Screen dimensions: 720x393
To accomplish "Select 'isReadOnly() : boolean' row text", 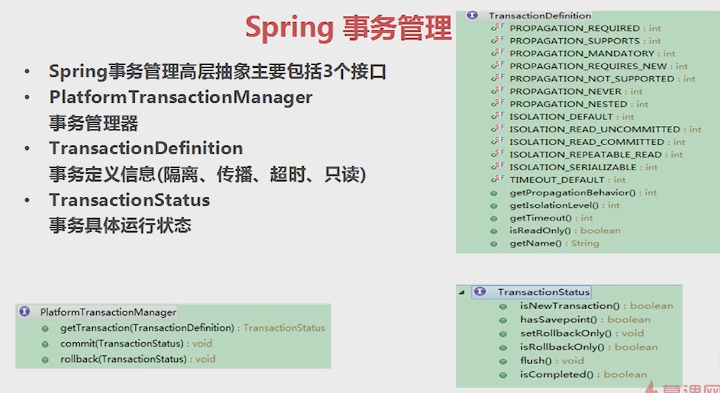I will [565, 230].
